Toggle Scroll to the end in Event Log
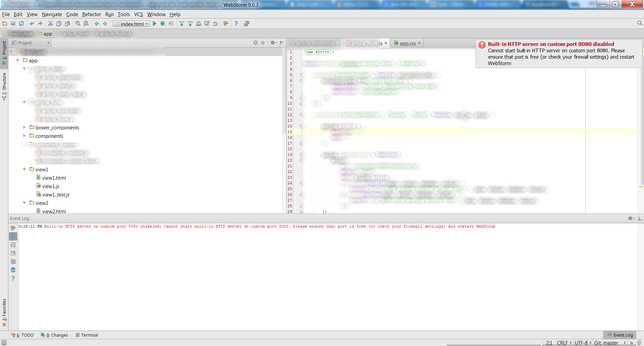This screenshot has height=346, width=644. tap(13, 253)
